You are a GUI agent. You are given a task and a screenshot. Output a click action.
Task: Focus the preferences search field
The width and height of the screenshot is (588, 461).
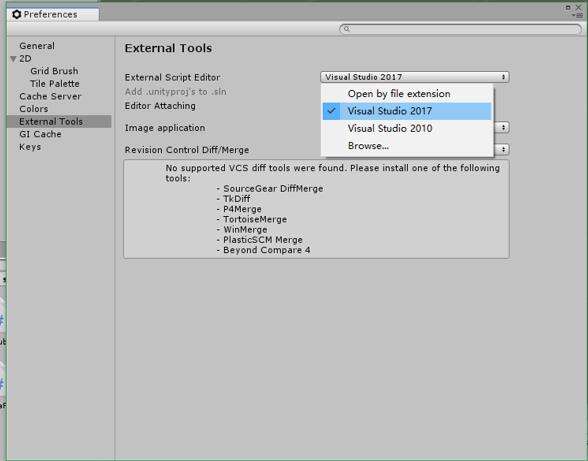460,29
